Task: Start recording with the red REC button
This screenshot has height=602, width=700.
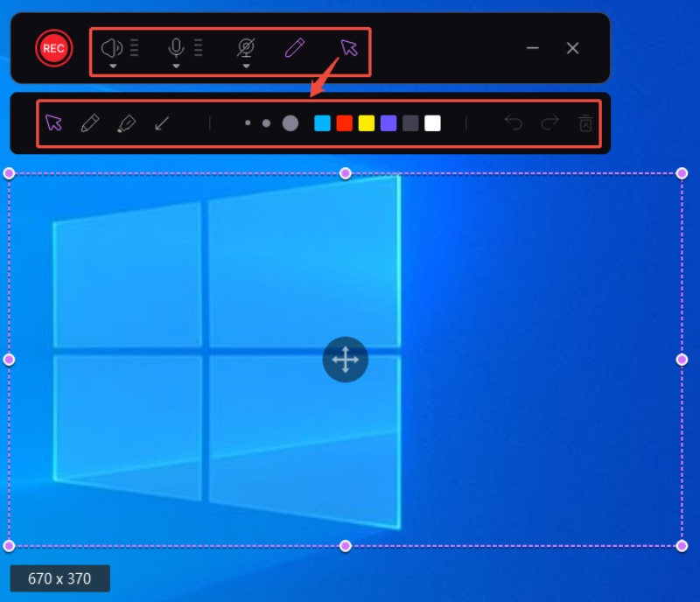Action: point(53,48)
